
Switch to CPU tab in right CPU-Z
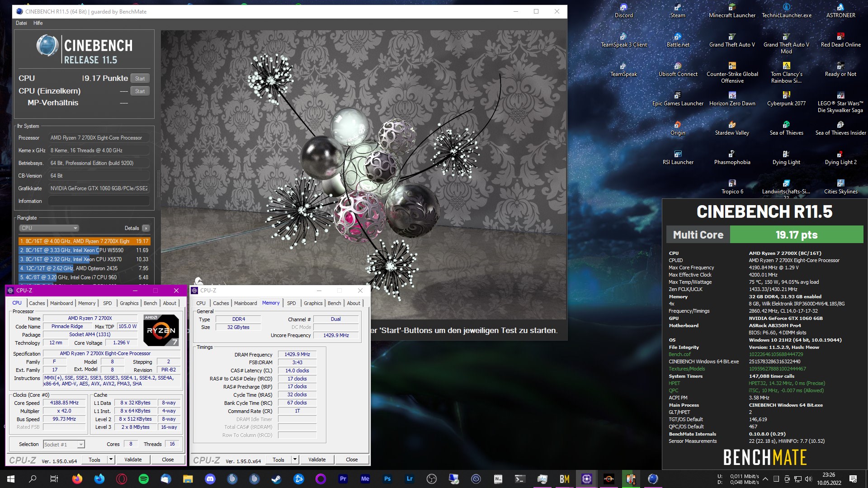[201, 303]
